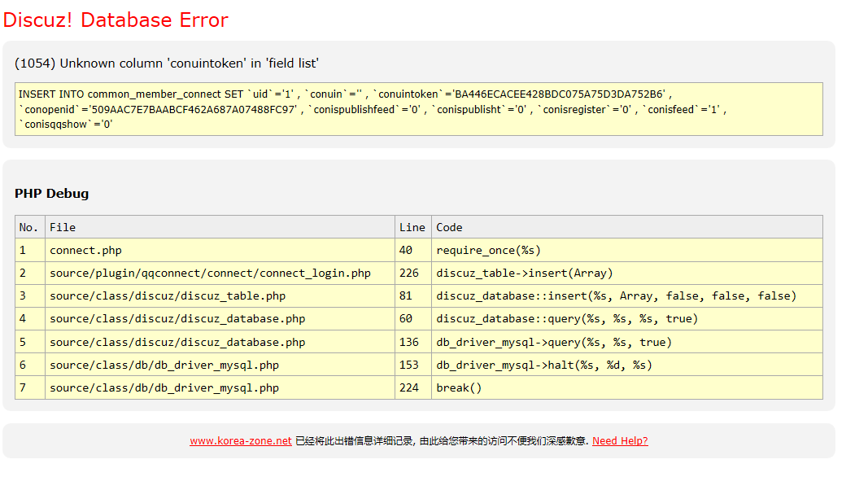Click the Line column header
The height and width of the screenshot is (477, 868).
tap(412, 227)
